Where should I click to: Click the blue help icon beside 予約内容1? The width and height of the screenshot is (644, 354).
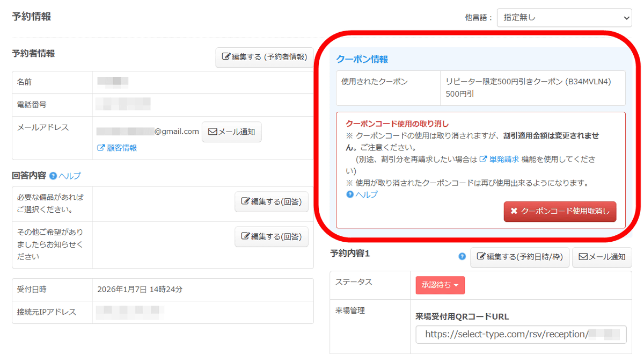pyautogui.click(x=462, y=257)
